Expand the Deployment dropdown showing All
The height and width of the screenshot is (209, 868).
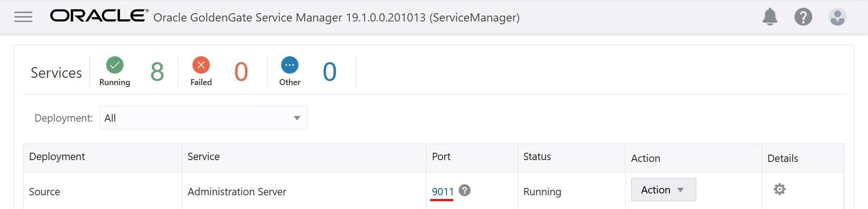(203, 118)
